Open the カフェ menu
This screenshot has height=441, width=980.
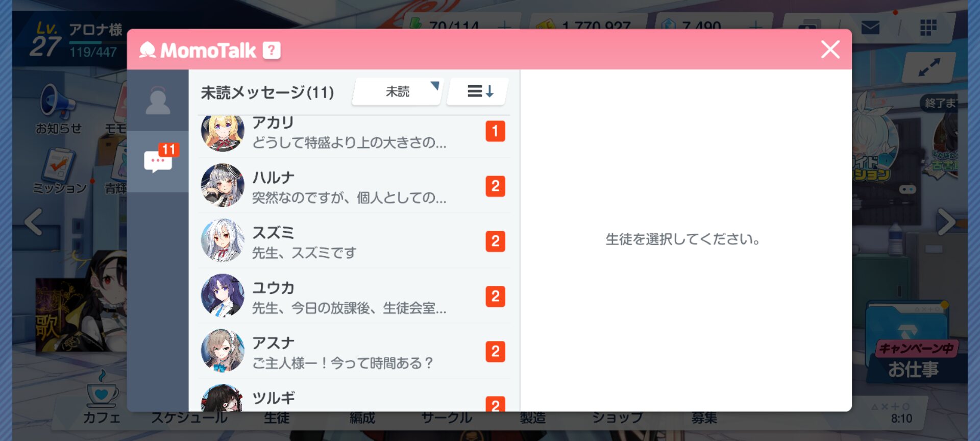(x=102, y=398)
